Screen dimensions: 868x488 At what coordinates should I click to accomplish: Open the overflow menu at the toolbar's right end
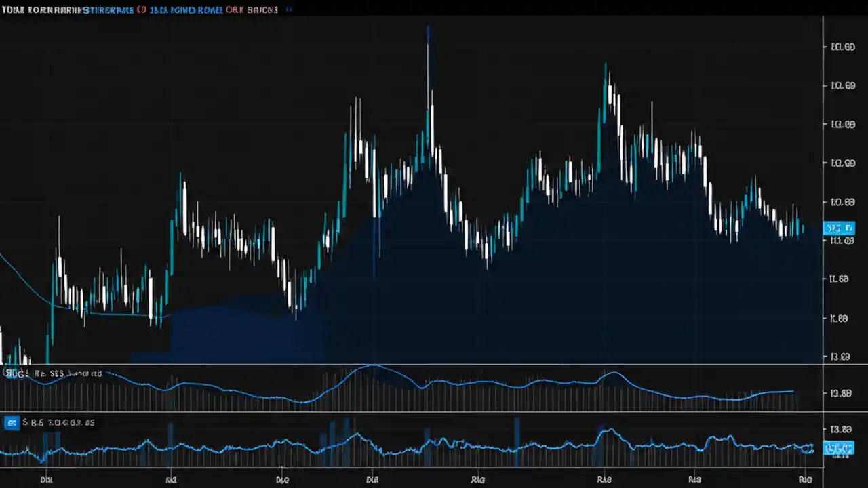[288, 9]
